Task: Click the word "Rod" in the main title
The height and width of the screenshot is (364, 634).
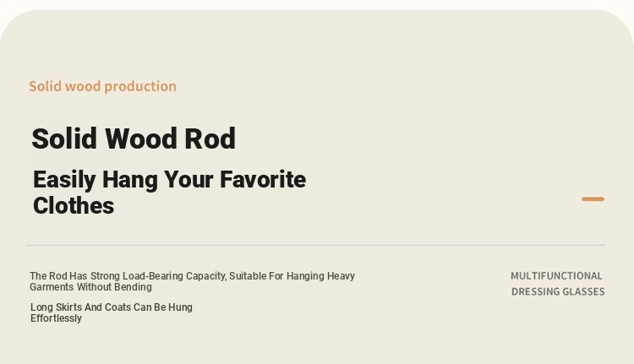Action: pos(210,139)
